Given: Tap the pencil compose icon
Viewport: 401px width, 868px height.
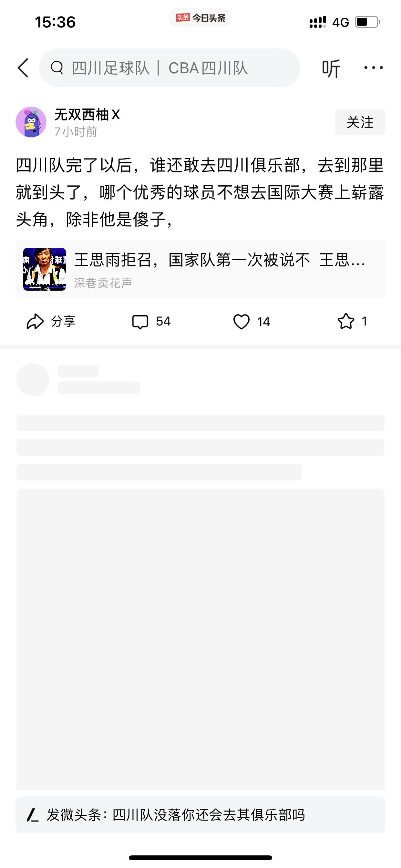Looking at the screenshot, I should 33,815.
